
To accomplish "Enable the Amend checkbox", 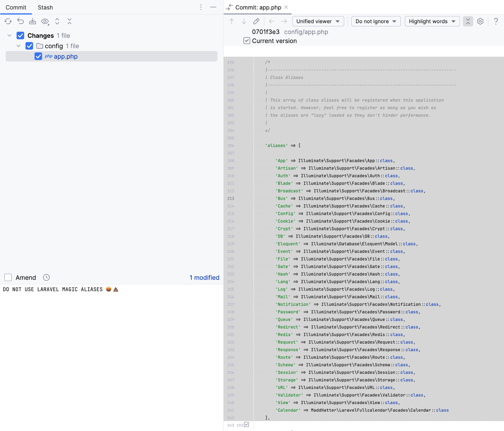I will [x=8, y=277].
